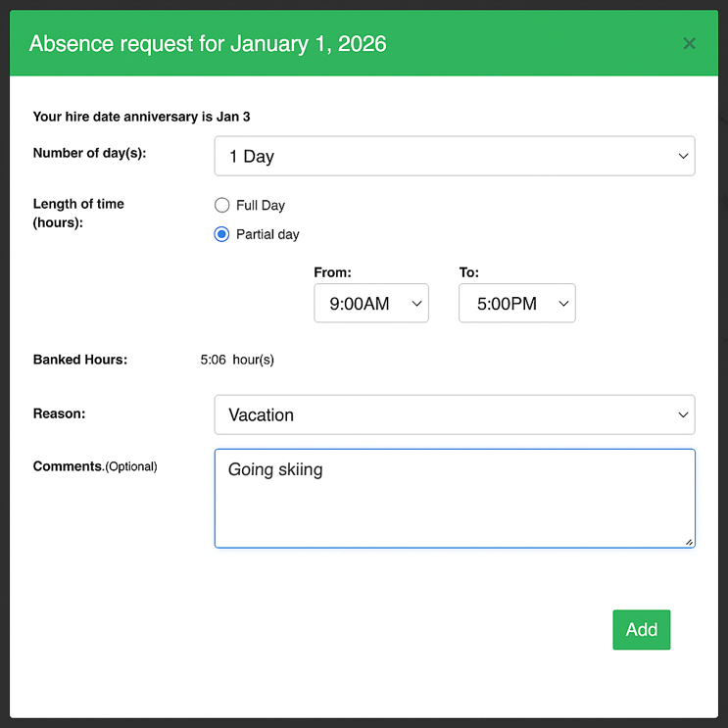Open the From time dropdown showing 9:00AM
Screen dimensions: 728x728
coord(370,304)
